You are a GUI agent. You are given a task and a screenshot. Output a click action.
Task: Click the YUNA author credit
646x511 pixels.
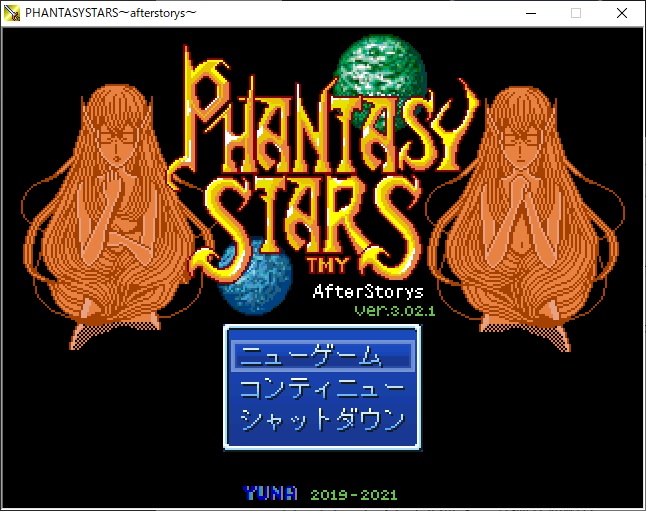click(x=270, y=493)
